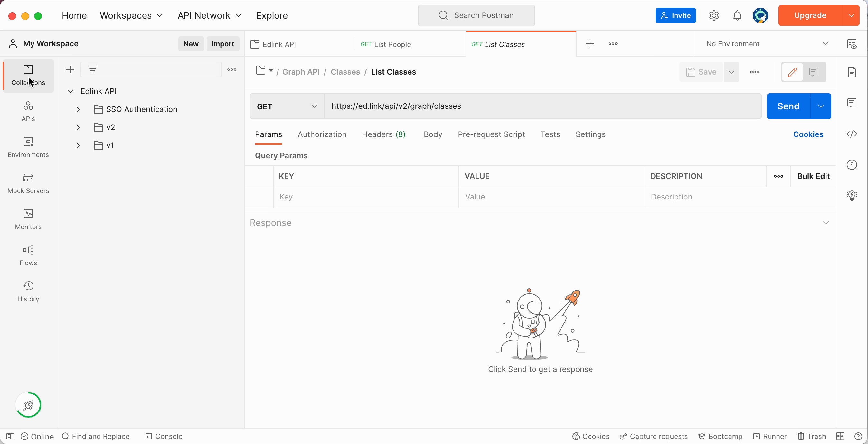The image size is (868, 444).
Task: Open the API Network dropdown menu
Action: pos(209,15)
